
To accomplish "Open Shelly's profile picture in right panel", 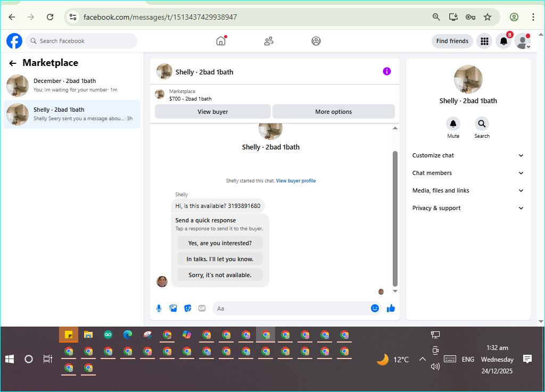I will click(468, 79).
